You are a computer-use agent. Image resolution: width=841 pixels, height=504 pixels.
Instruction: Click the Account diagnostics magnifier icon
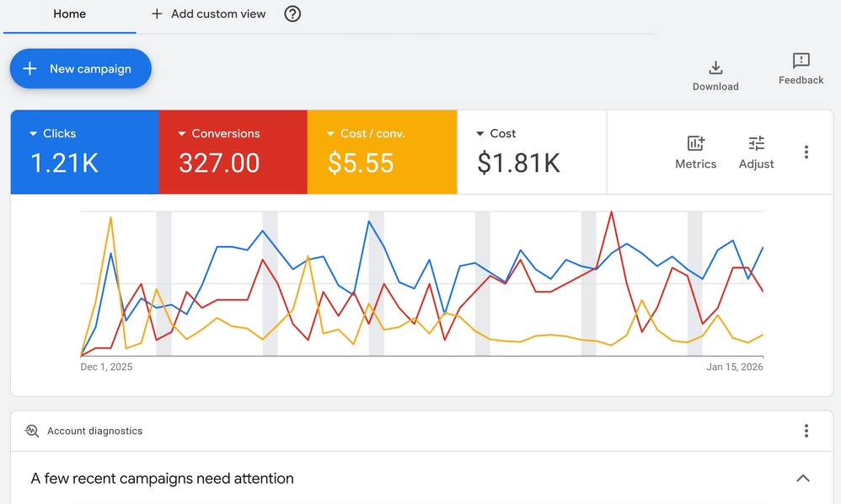point(32,431)
